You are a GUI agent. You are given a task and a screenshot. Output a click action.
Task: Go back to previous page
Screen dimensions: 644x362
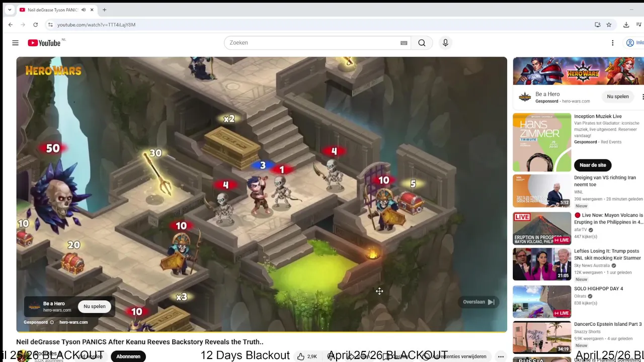(11, 25)
